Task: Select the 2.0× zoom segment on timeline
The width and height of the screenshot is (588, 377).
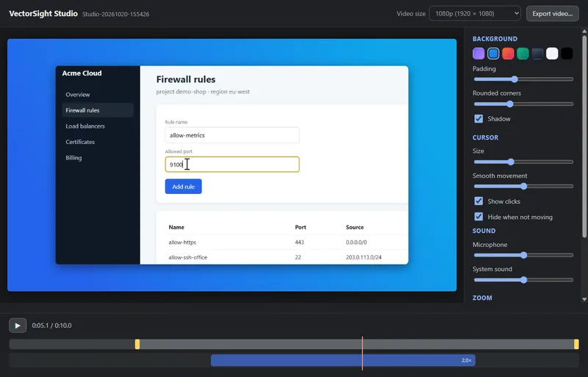Action: click(x=343, y=360)
